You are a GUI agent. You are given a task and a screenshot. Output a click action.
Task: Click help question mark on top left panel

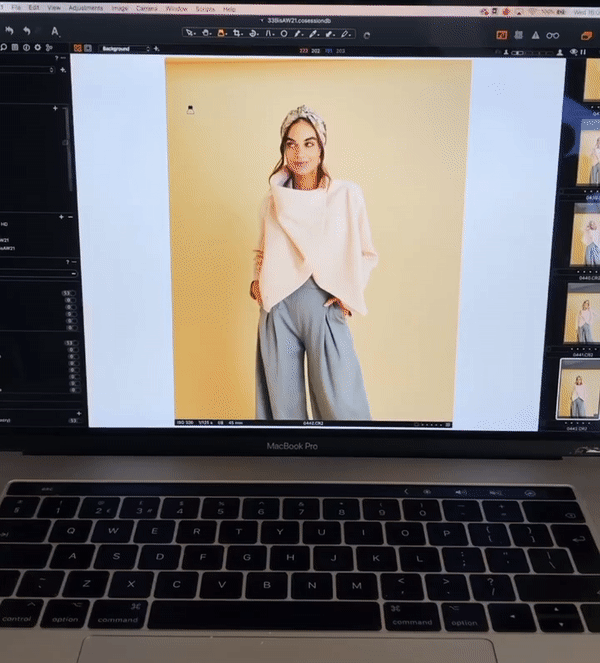click(57, 58)
